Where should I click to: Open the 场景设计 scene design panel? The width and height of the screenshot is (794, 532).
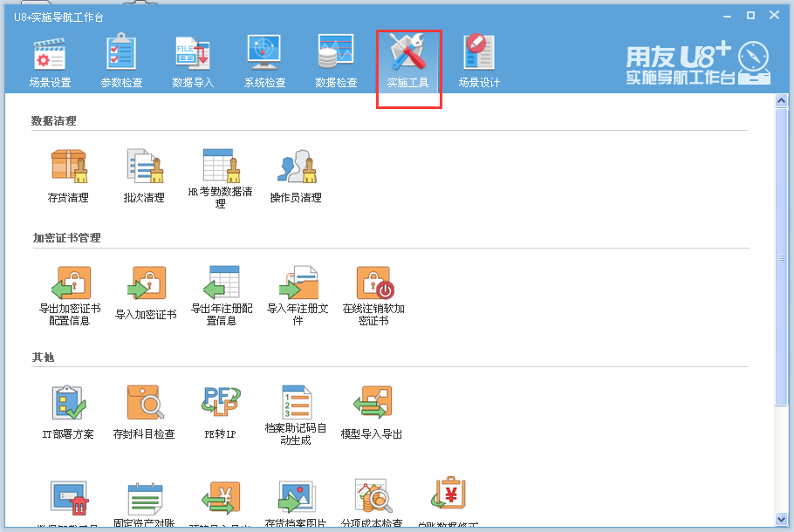click(480, 58)
